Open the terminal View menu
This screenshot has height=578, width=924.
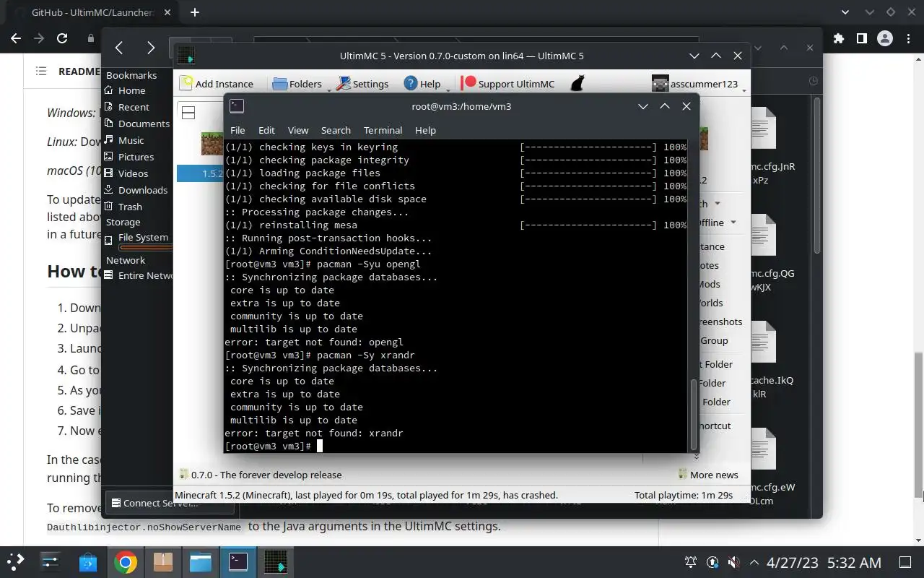pos(298,130)
